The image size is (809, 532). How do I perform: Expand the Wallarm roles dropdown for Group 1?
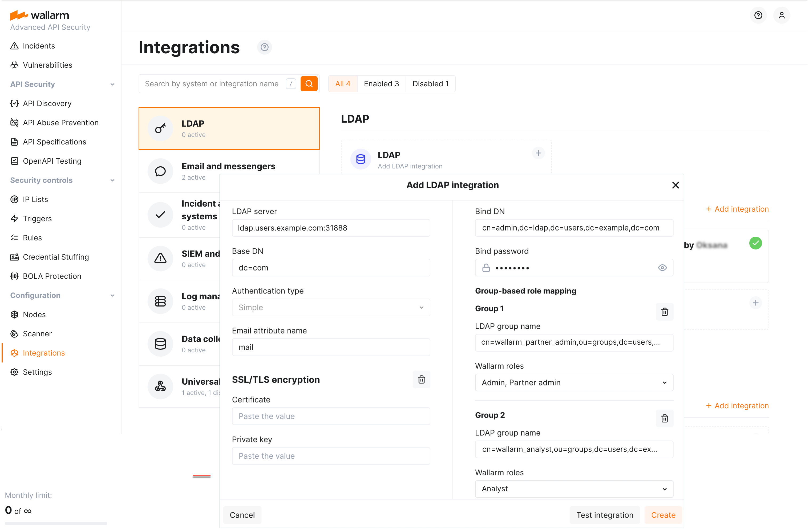tap(574, 382)
